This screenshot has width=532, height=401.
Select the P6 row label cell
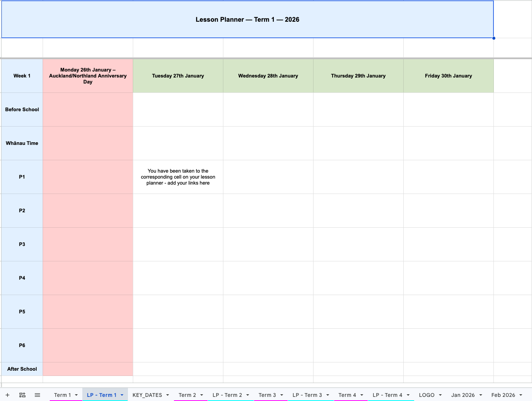point(22,345)
